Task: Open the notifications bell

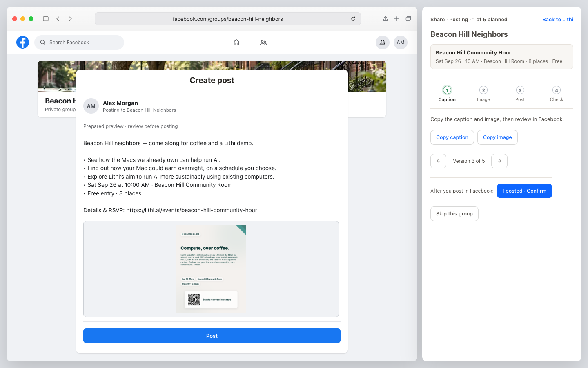Action: (383, 43)
